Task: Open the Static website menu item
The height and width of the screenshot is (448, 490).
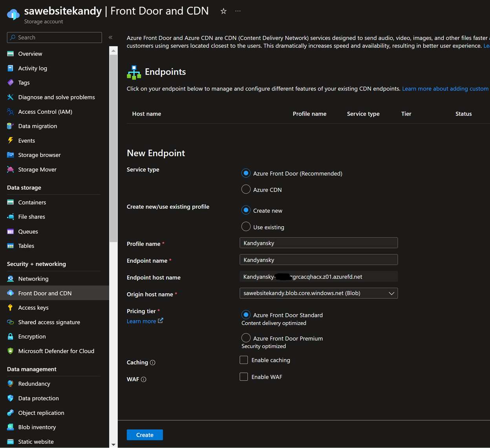Action: 55,442
